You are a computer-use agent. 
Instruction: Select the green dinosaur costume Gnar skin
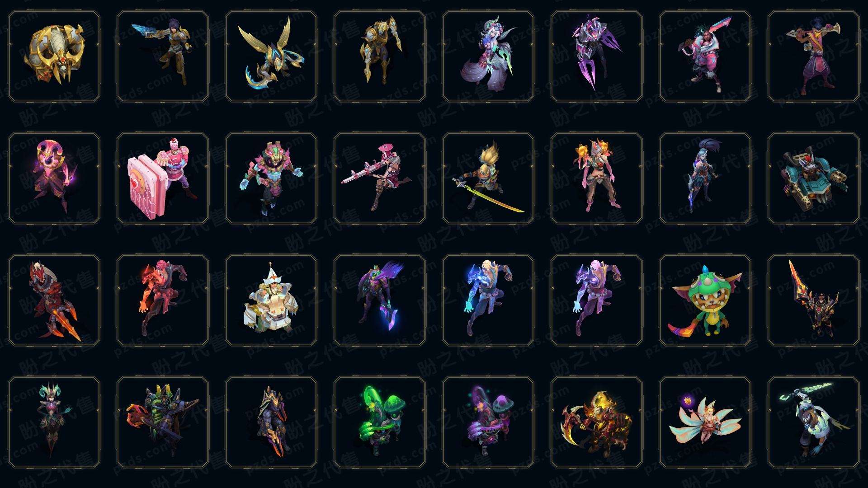tap(705, 300)
